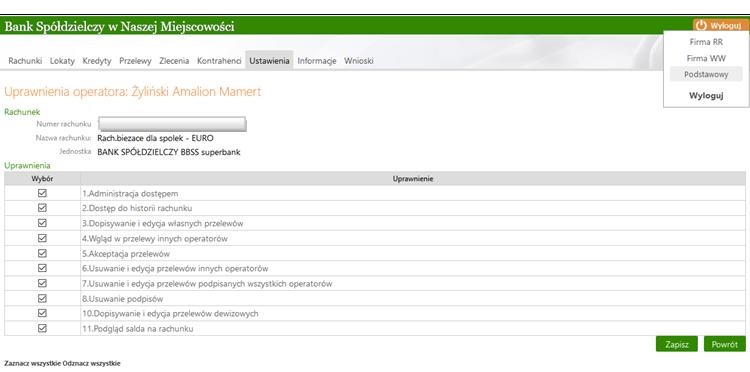This screenshot has height=372, width=750.
Task: Toggle 10.Dopisywanie i edycja przelewów dewizowych
Action: point(42,313)
